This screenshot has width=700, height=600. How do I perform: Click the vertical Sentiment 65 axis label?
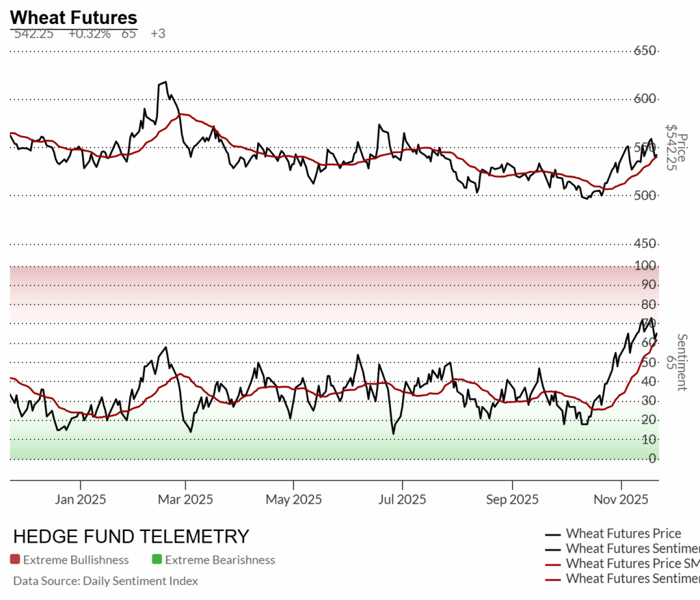[x=676, y=362]
